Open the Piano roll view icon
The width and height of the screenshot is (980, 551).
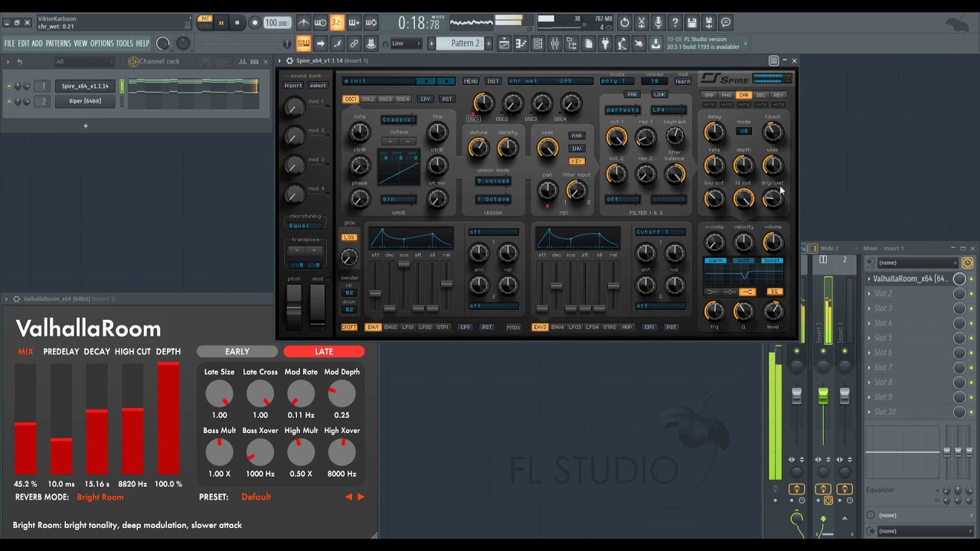521,44
